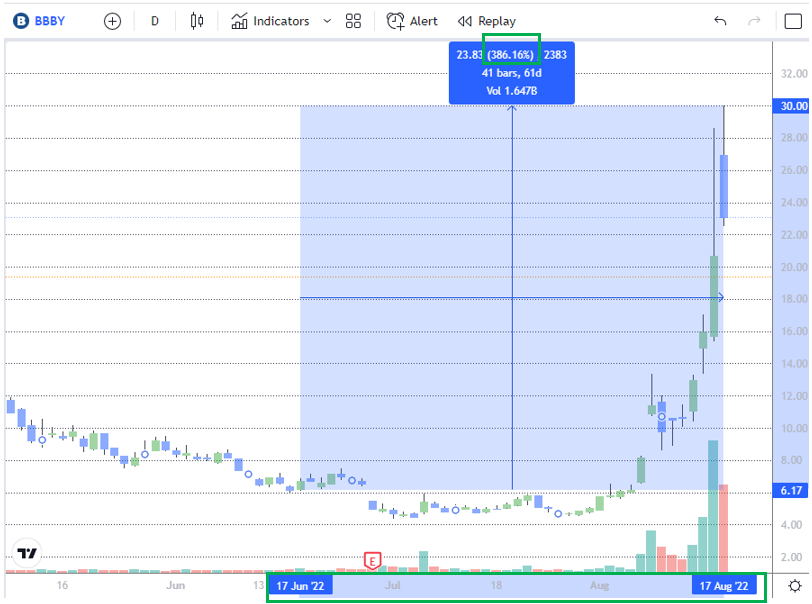Expand the indicators favorites chevron
The width and height of the screenshot is (812, 604).
[x=327, y=21]
